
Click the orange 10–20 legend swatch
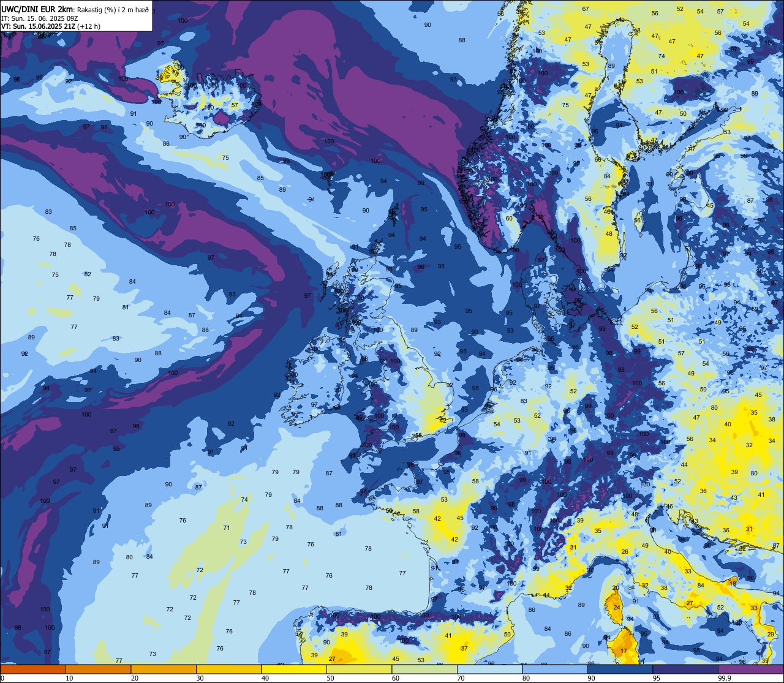click(98, 669)
